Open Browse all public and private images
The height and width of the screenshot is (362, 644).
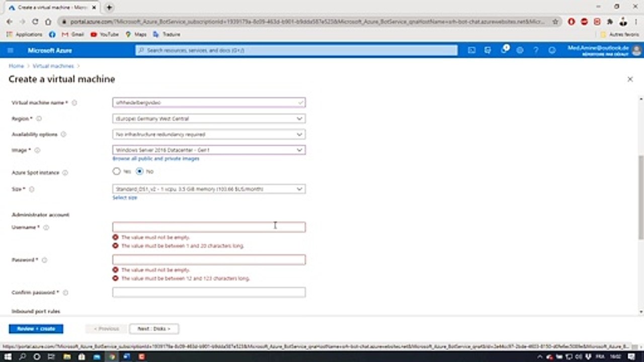tap(156, 158)
